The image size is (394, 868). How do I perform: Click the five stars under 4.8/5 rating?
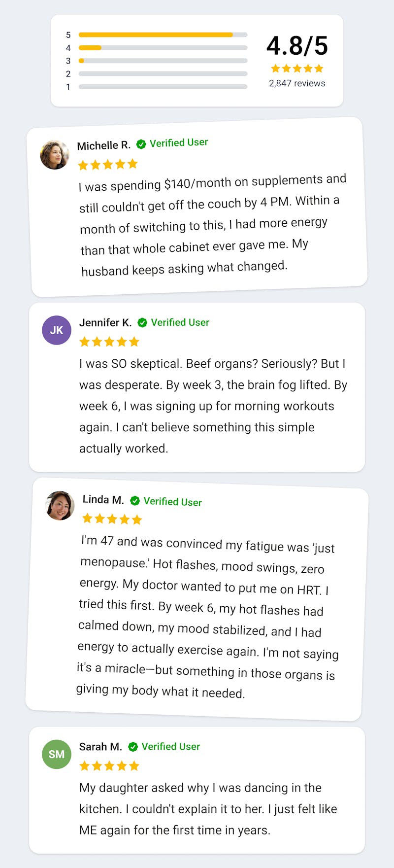[297, 69]
